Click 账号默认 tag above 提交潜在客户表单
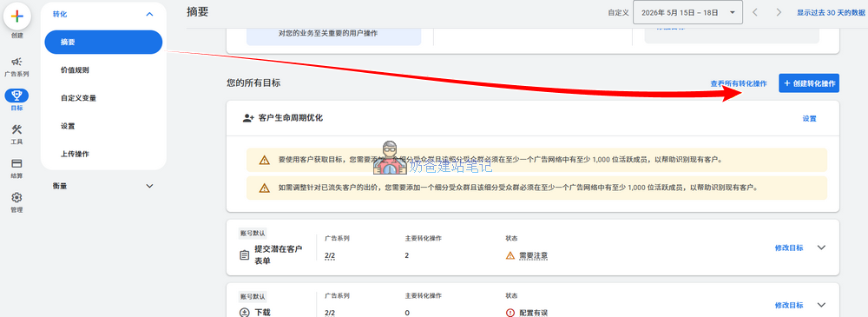Image resolution: width=868 pixels, height=317 pixels. pyautogui.click(x=253, y=234)
